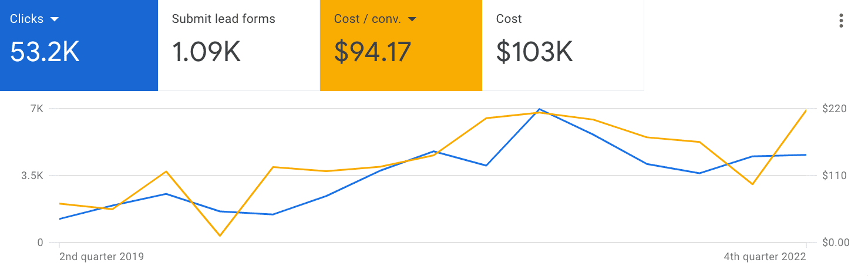The image size is (868, 276).
Task: Click the 1.09K lead forms value
Action: [206, 52]
